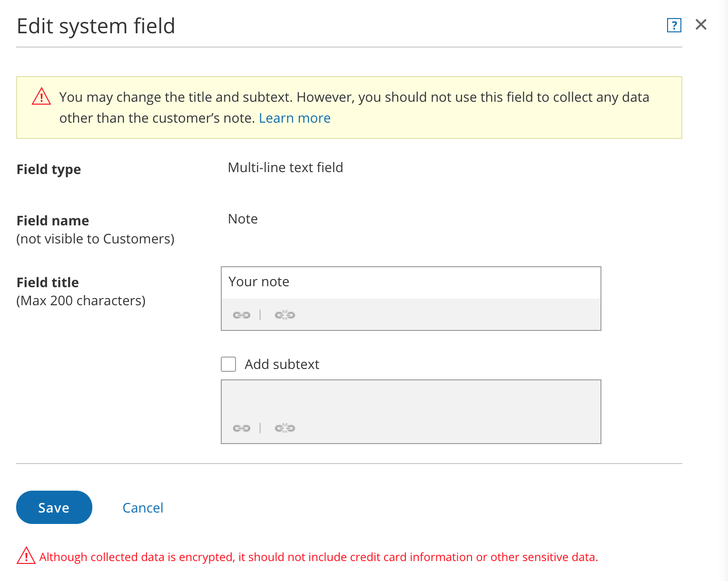Click the Edit system field heading
728x581 pixels.
pos(96,26)
